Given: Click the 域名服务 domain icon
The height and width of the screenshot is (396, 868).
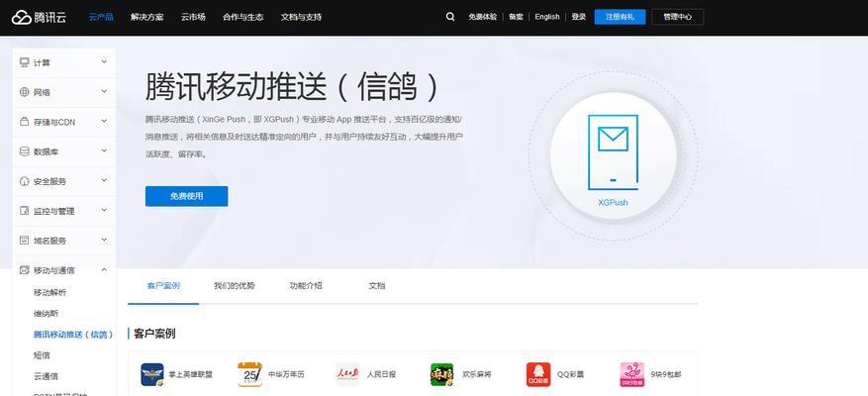Looking at the screenshot, I should (25, 241).
